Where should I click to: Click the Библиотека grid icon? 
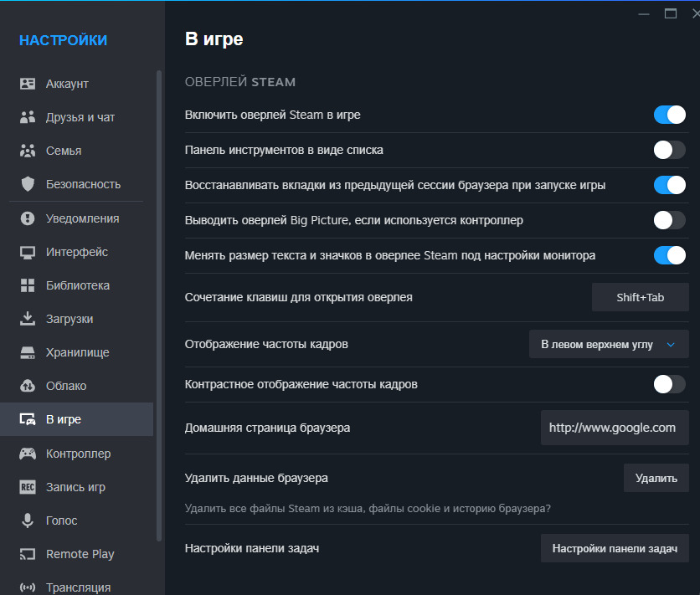click(28, 285)
